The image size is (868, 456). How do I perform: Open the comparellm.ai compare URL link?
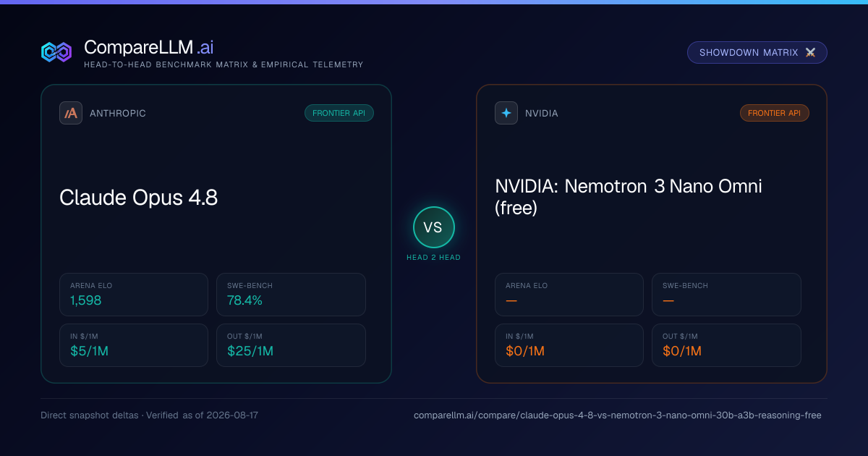(618, 415)
